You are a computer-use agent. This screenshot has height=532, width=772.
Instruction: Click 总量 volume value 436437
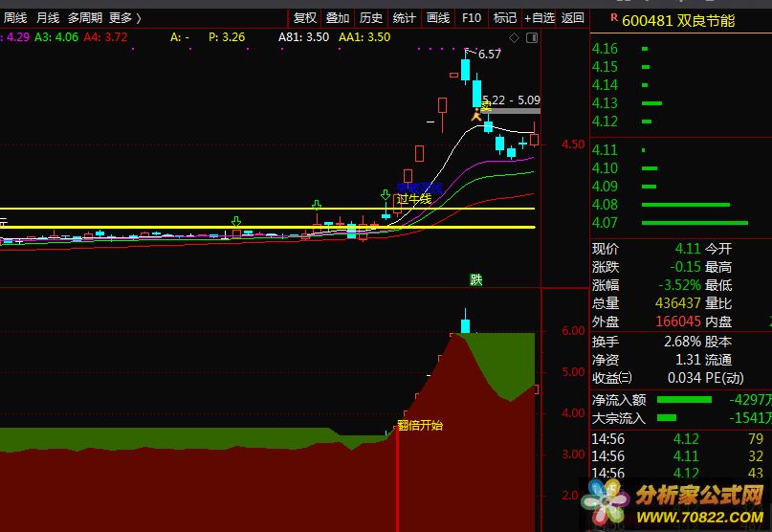(x=678, y=303)
